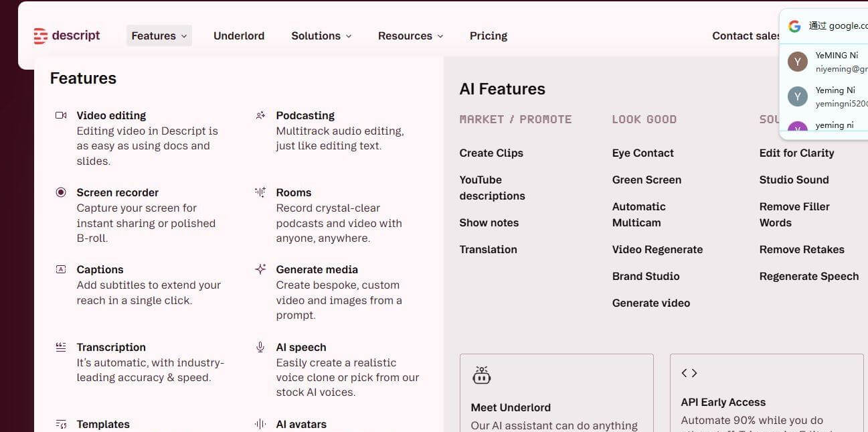Open the AI avatars feature

coord(301,424)
